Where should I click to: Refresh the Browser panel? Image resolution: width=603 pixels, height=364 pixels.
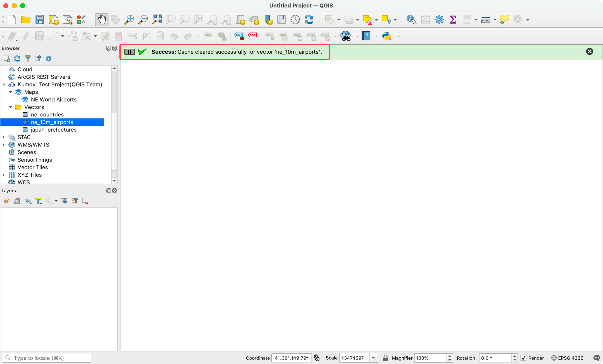click(x=17, y=59)
